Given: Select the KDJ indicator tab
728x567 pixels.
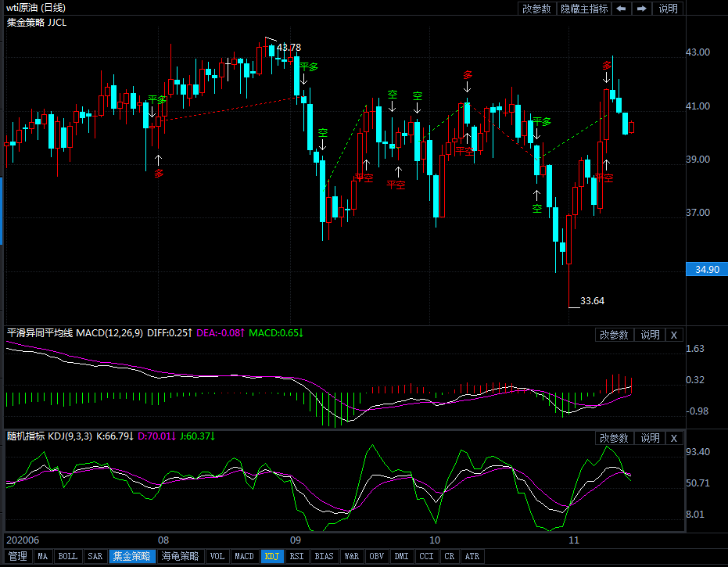Looking at the screenshot, I should click(x=271, y=556).
